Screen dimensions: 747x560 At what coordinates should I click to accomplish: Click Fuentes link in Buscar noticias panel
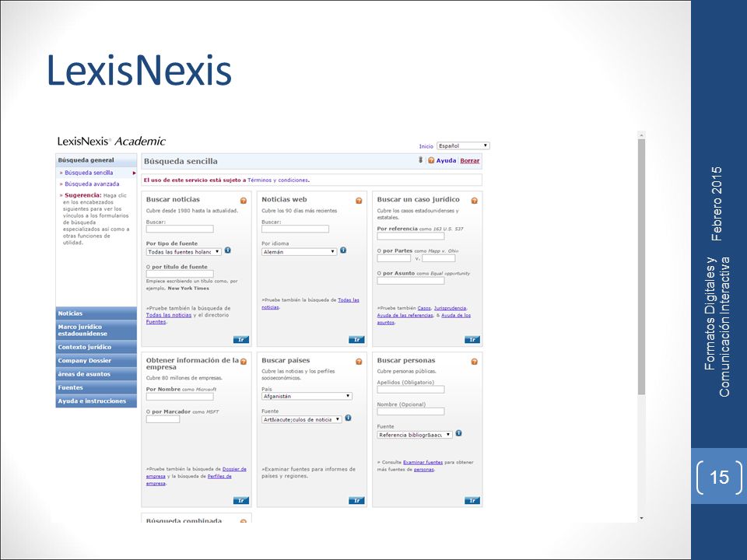(156, 322)
